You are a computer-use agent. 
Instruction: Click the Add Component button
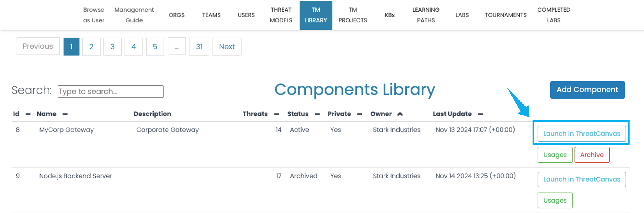click(x=587, y=90)
